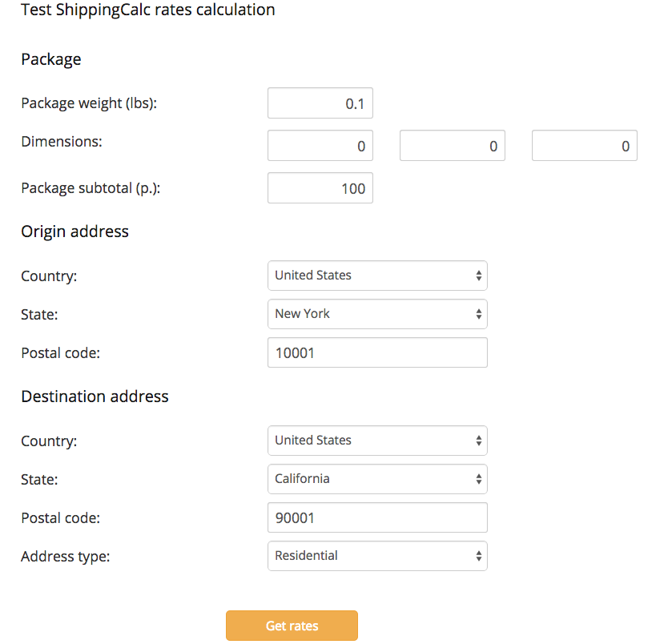Screen dimensions: 660x644
Task: Click the stepper arrows on the Residential selector
Action: coord(480,556)
